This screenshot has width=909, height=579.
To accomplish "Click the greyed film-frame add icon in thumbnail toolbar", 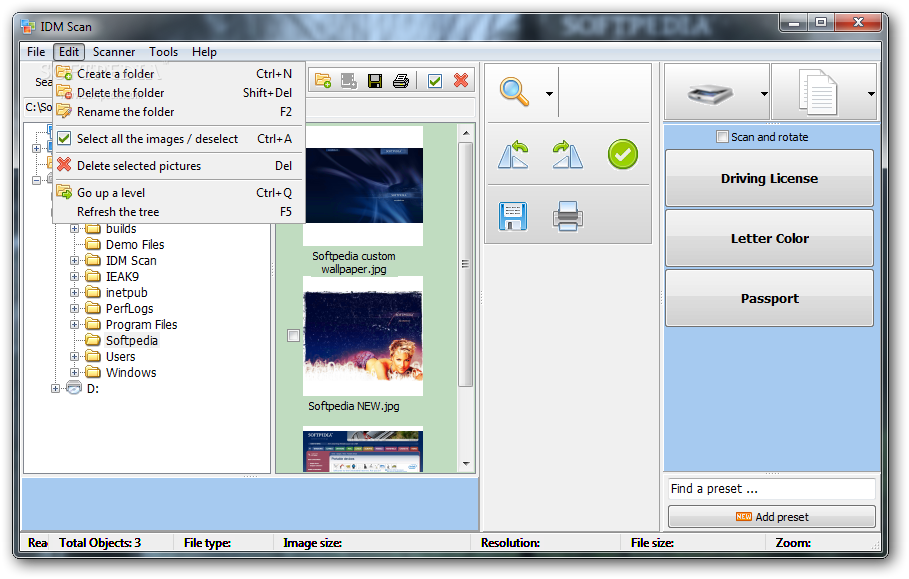I will tap(349, 81).
